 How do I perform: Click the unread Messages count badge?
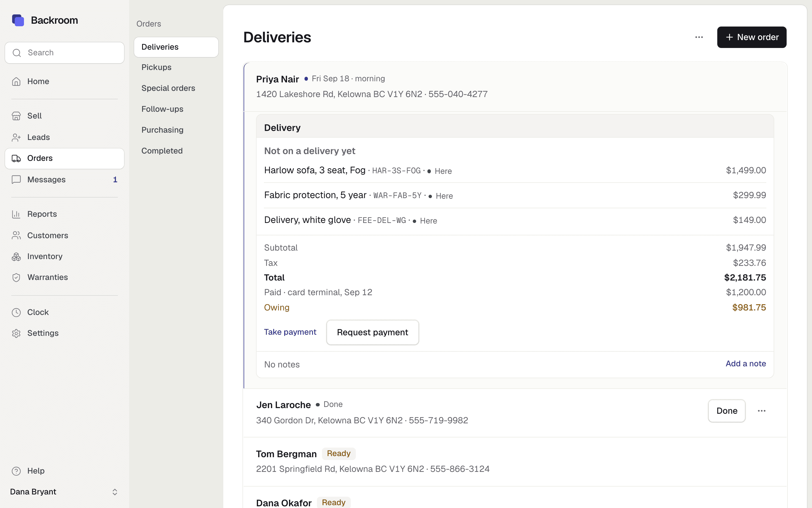click(115, 180)
